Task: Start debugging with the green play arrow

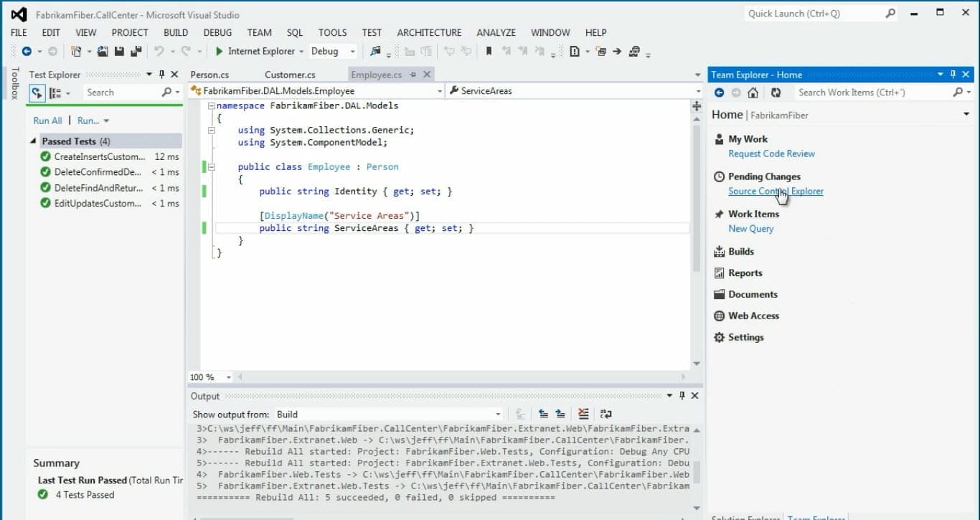Action: 220,52
